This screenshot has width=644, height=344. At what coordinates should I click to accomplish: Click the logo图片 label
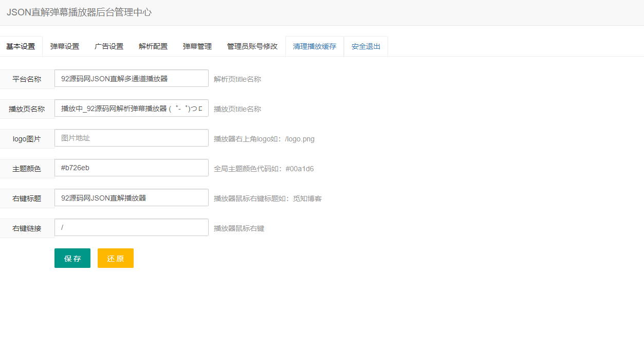[x=27, y=139]
